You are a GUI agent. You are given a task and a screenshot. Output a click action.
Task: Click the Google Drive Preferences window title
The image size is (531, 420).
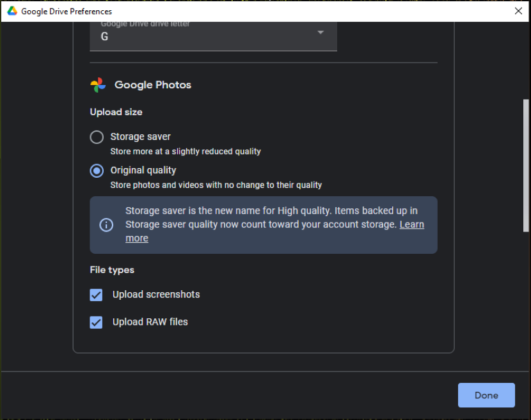(67, 11)
